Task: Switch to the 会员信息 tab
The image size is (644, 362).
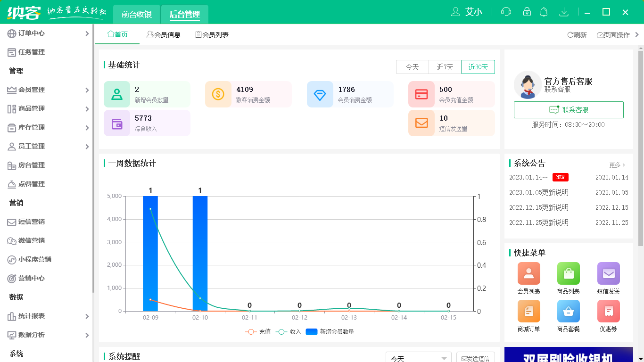Action: coord(164,34)
